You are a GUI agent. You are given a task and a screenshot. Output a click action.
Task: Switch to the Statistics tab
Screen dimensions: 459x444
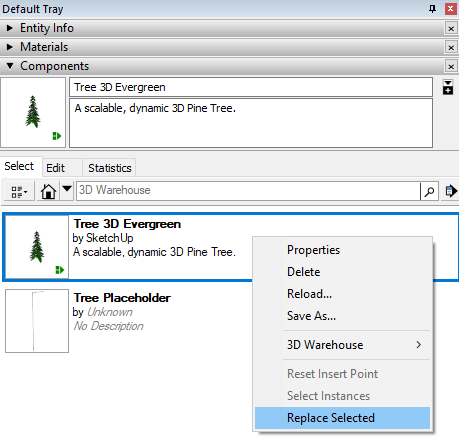tap(110, 168)
